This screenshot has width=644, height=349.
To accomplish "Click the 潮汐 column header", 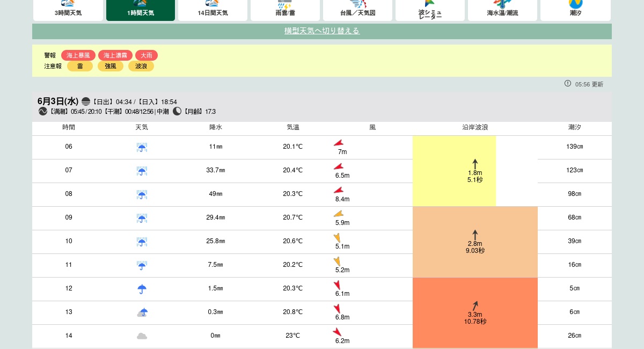I will click(575, 128).
